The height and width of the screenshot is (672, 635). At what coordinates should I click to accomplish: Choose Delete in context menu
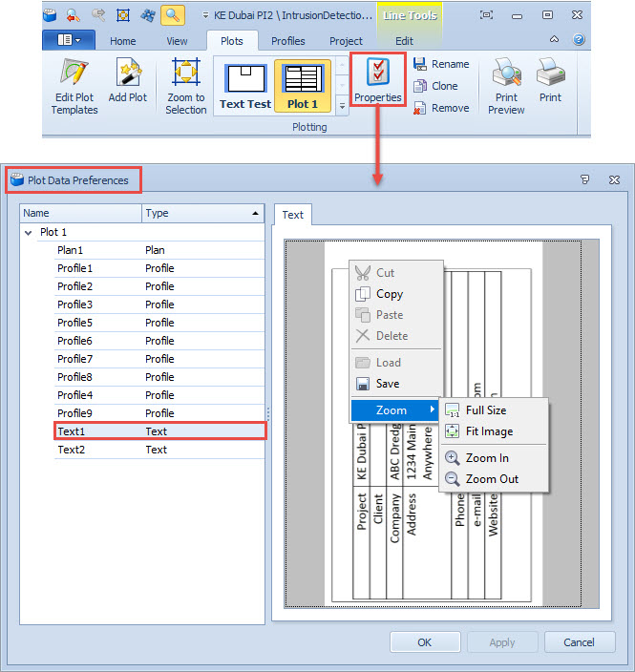(x=396, y=336)
